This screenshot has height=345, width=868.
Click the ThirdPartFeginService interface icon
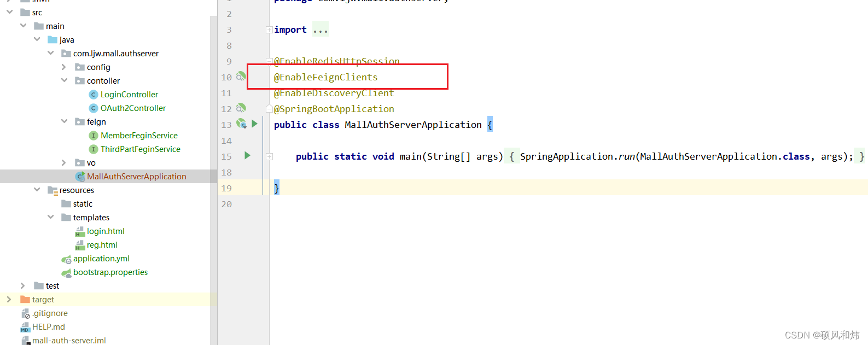(x=94, y=149)
